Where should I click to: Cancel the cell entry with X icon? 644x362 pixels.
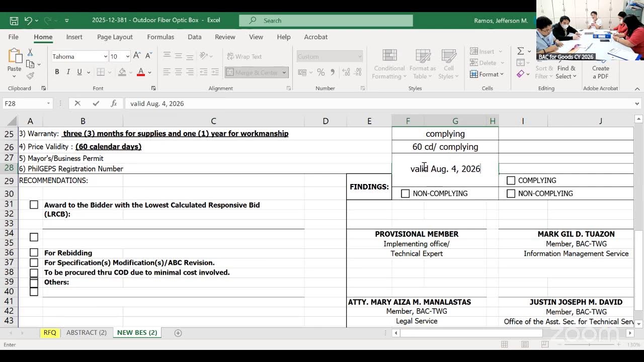77,104
